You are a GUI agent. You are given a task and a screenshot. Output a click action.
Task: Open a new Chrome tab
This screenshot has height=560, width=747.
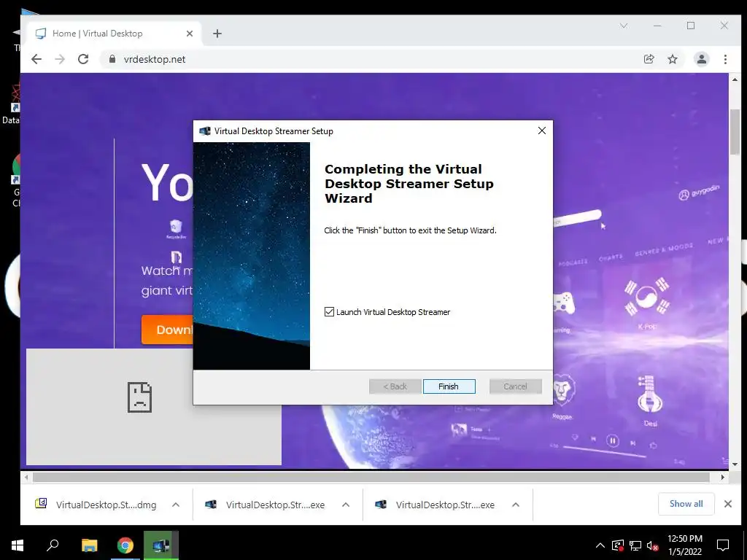[x=217, y=34]
